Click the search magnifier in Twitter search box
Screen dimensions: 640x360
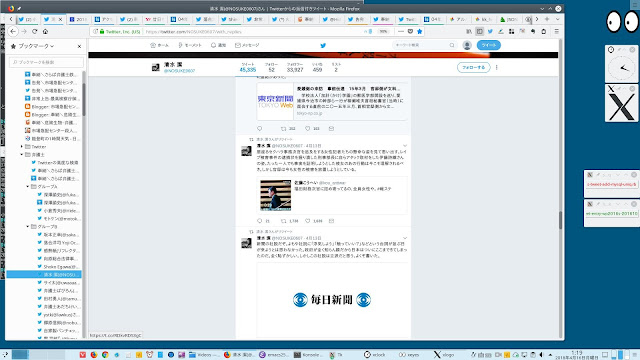click(x=452, y=45)
